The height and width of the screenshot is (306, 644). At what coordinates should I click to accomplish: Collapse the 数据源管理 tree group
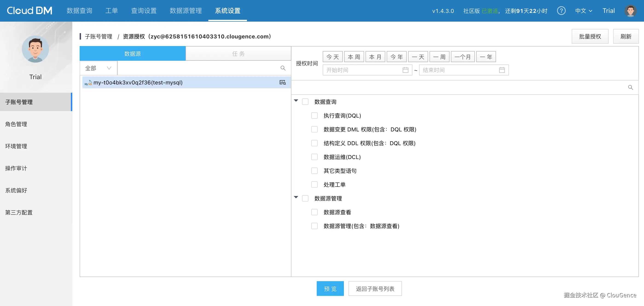click(296, 197)
